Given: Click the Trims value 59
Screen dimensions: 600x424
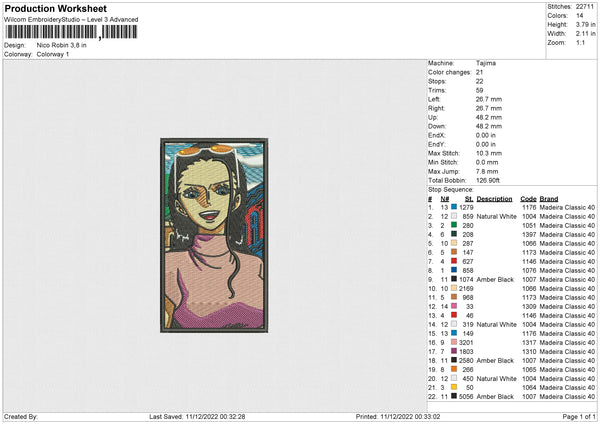Looking at the screenshot, I should pos(479,90).
